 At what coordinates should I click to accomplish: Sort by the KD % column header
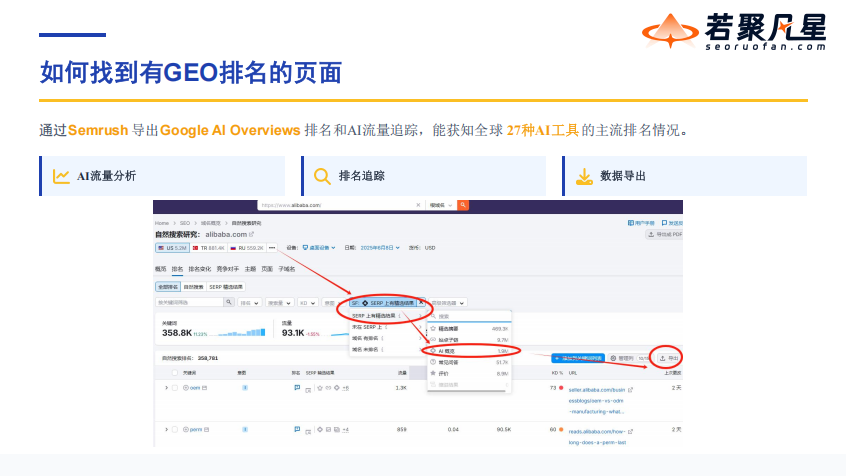click(557, 372)
